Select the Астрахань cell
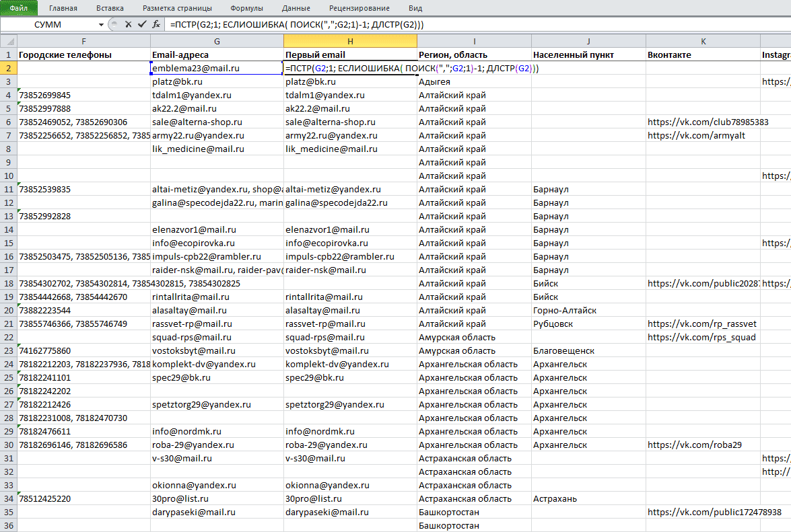This screenshot has width=791, height=532. (589, 499)
